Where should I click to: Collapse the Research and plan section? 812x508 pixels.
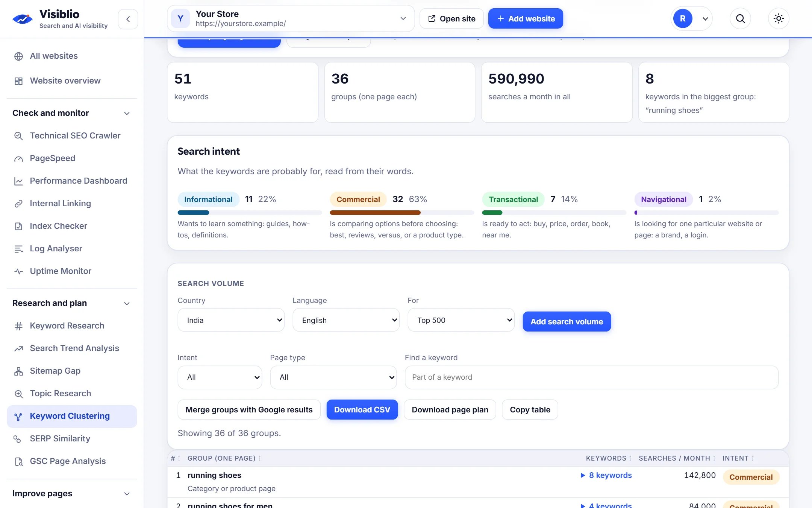point(72,303)
